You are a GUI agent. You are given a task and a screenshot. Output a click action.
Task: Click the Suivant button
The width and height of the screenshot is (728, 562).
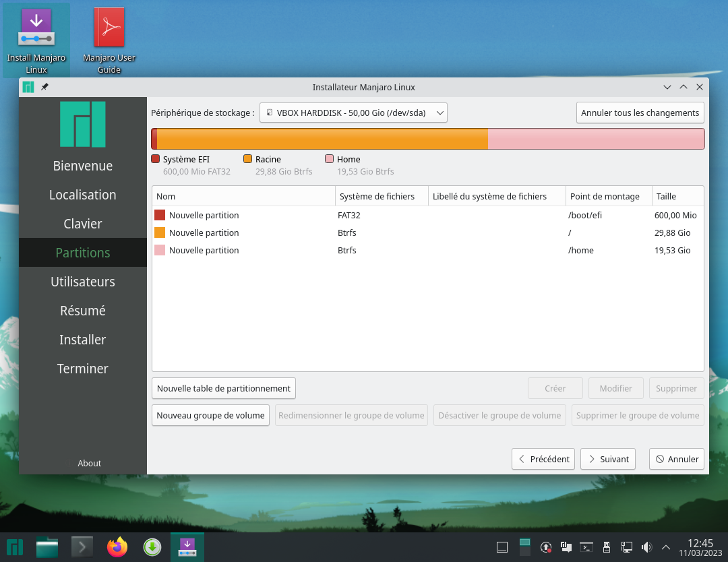click(607, 459)
